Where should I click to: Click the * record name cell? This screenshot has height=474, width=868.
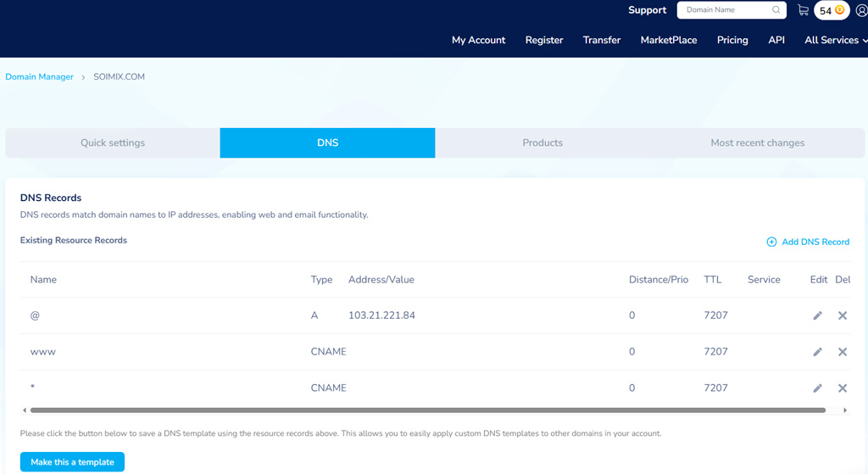pos(33,387)
